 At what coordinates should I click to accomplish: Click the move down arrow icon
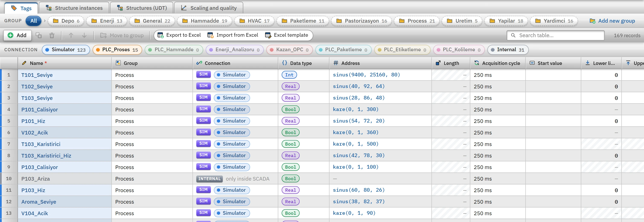click(84, 35)
